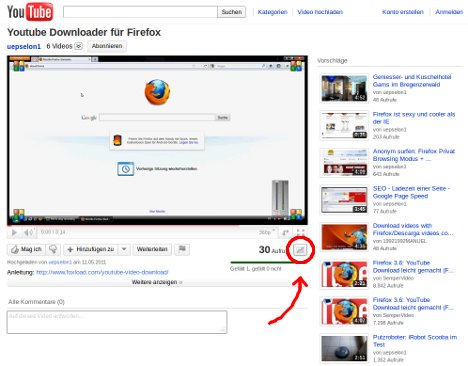Click the Vorschläge suggestions heading
Screen dimensions: 468x366
click(x=332, y=61)
